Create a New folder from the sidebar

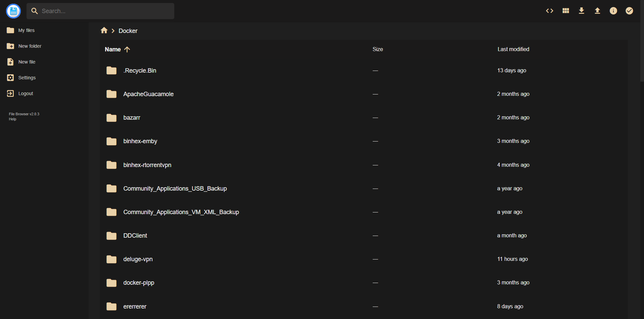(30, 46)
